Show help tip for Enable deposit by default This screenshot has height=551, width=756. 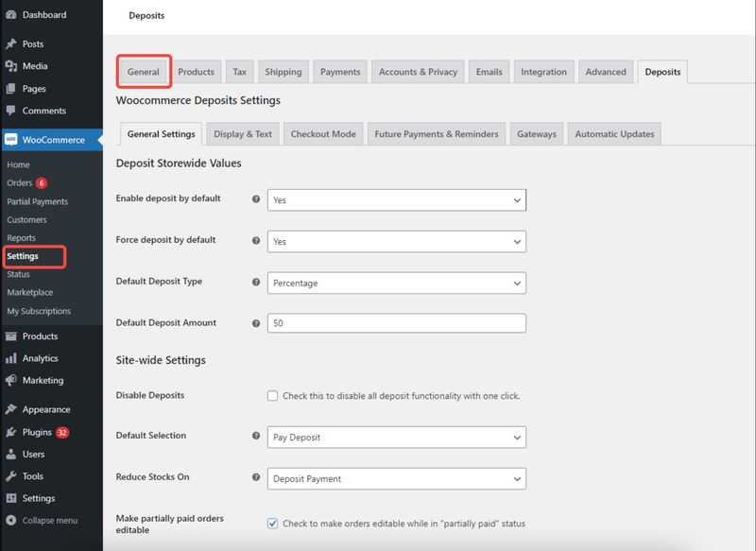[x=256, y=199]
